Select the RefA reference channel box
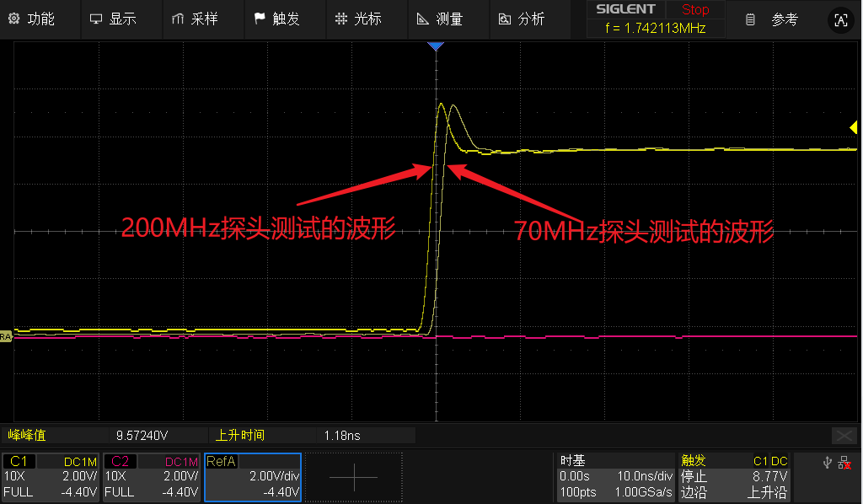The image size is (863, 504). pos(253,477)
